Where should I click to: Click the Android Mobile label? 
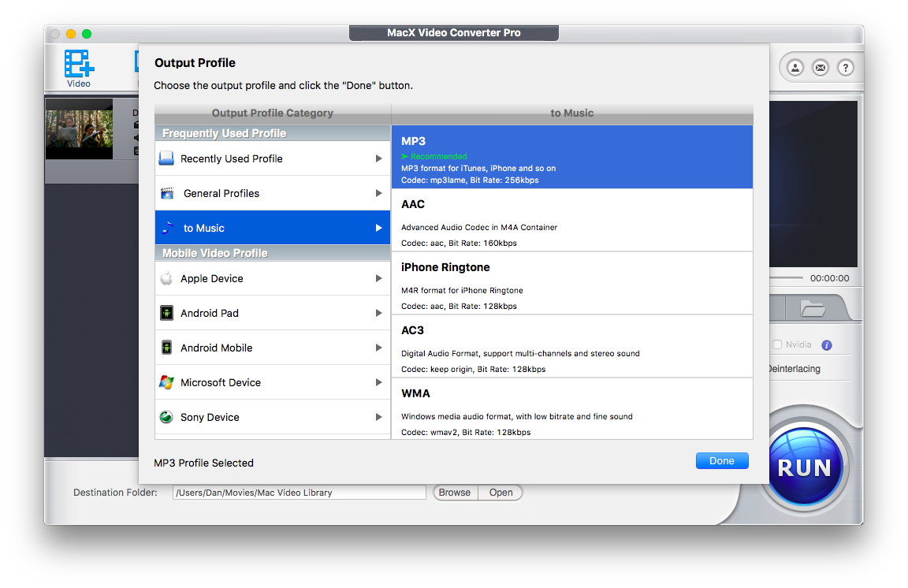click(x=216, y=348)
